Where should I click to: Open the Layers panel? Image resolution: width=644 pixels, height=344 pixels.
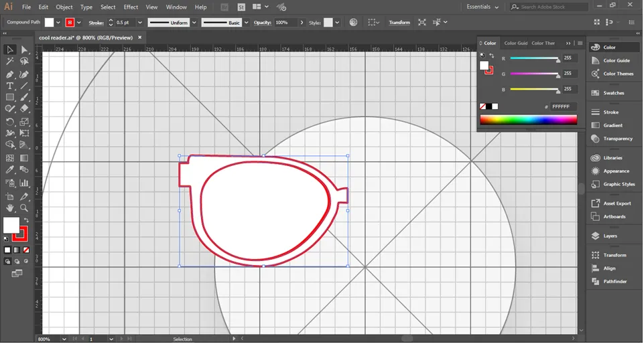610,236
